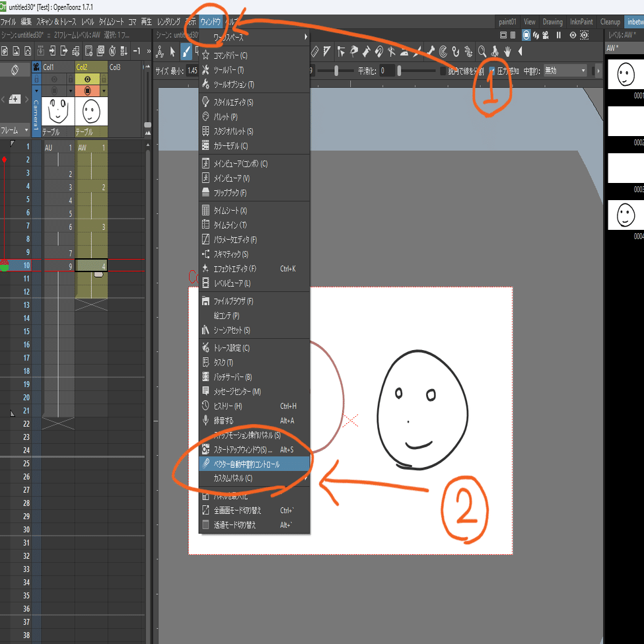Open Col2 column filter dropdown arrow

[104, 91]
